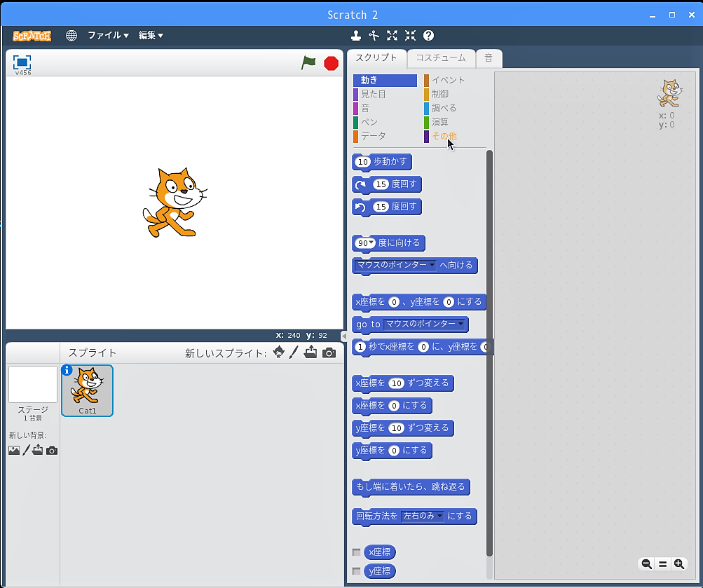Switch to the コスチューム tab
This screenshot has height=588, width=703.
pos(441,58)
